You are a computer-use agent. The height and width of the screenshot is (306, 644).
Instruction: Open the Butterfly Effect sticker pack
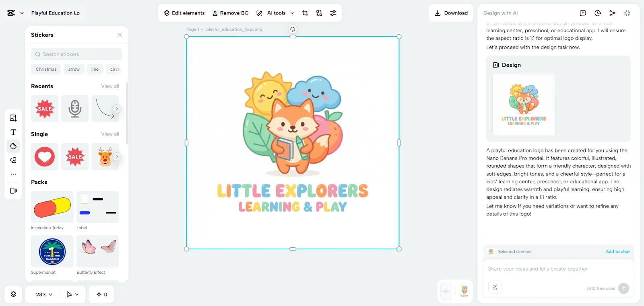point(98,251)
